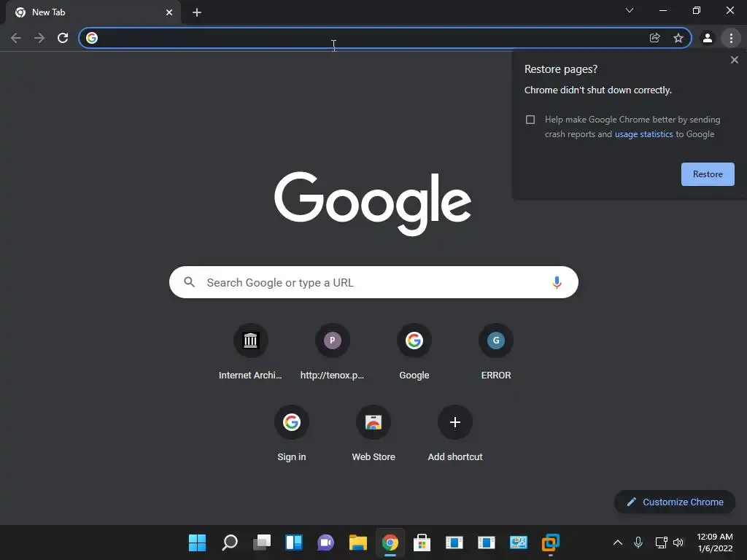
Task: Reload the page with the refresh icon
Action: click(x=63, y=38)
